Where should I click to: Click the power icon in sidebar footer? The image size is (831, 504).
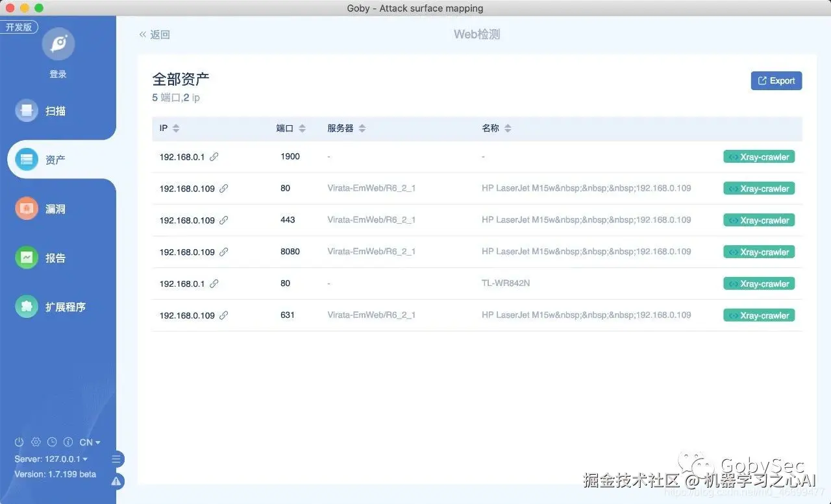pos(19,442)
